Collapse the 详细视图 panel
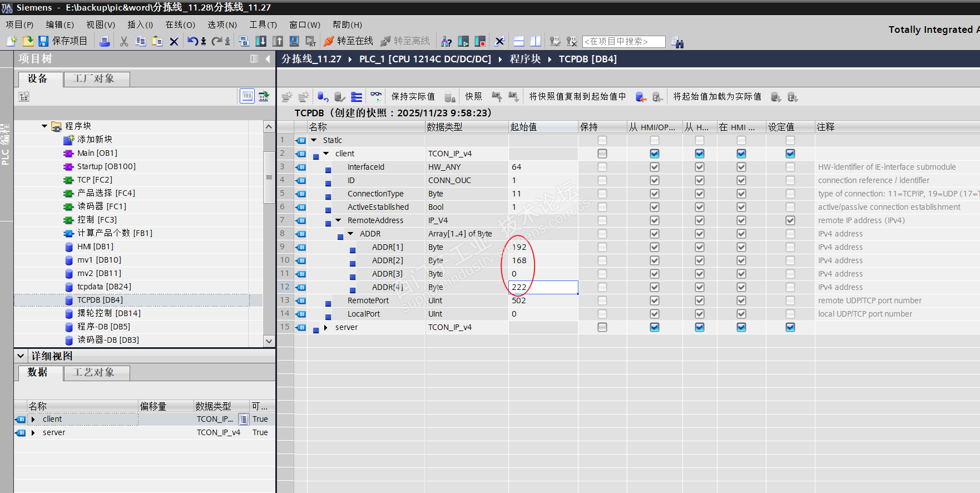Image resolution: width=980 pixels, height=493 pixels. click(x=21, y=356)
